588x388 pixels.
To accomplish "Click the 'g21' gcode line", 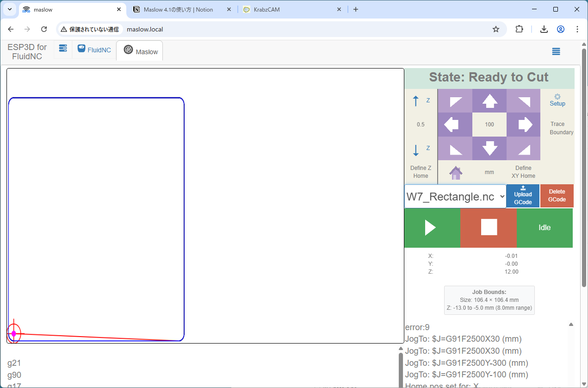I will click(x=14, y=363).
